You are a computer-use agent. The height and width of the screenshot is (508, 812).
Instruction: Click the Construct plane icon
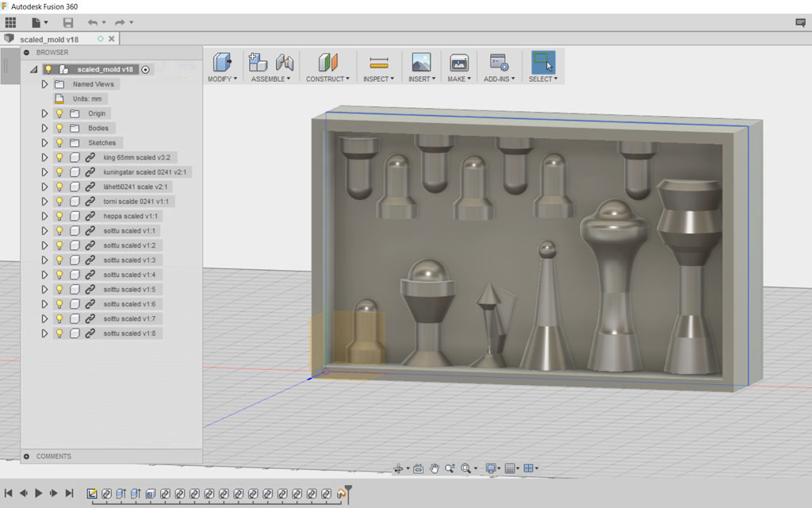327,62
